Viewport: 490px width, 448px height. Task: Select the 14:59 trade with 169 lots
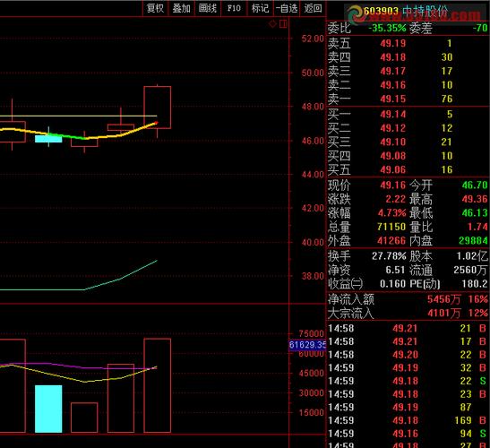[408, 420]
